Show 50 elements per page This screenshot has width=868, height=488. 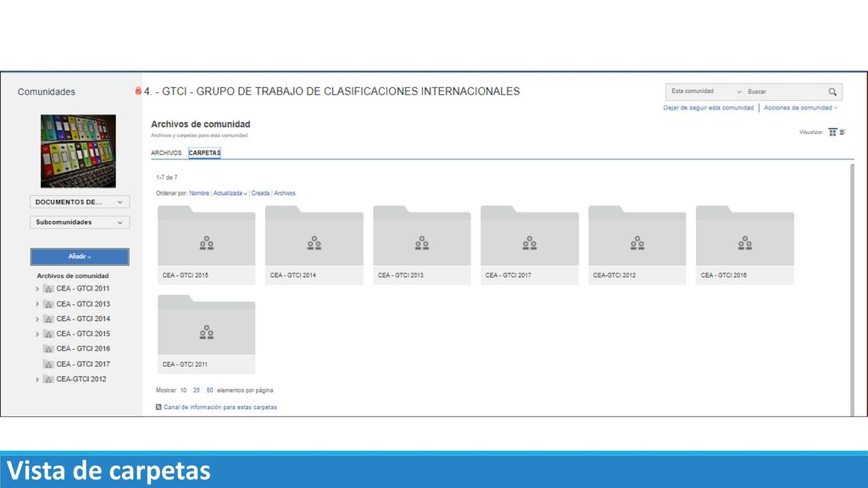210,391
